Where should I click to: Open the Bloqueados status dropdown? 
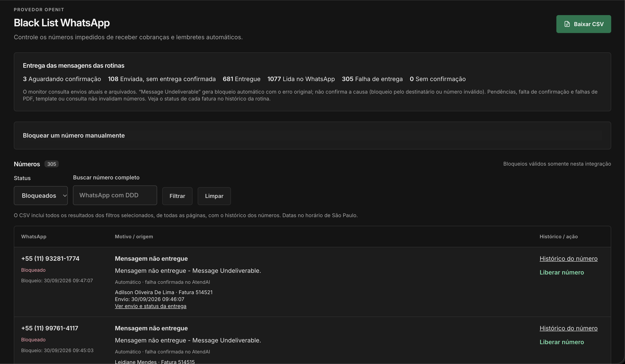click(x=41, y=196)
